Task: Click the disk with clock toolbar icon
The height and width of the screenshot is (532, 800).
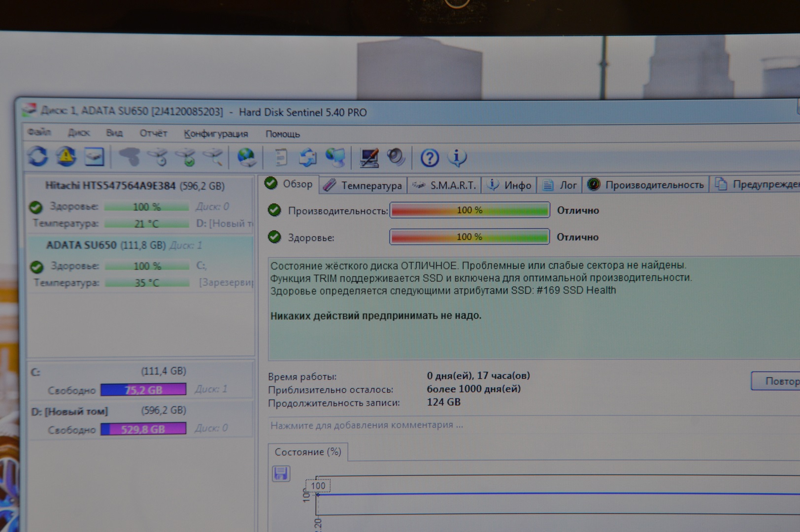Action: point(159,157)
